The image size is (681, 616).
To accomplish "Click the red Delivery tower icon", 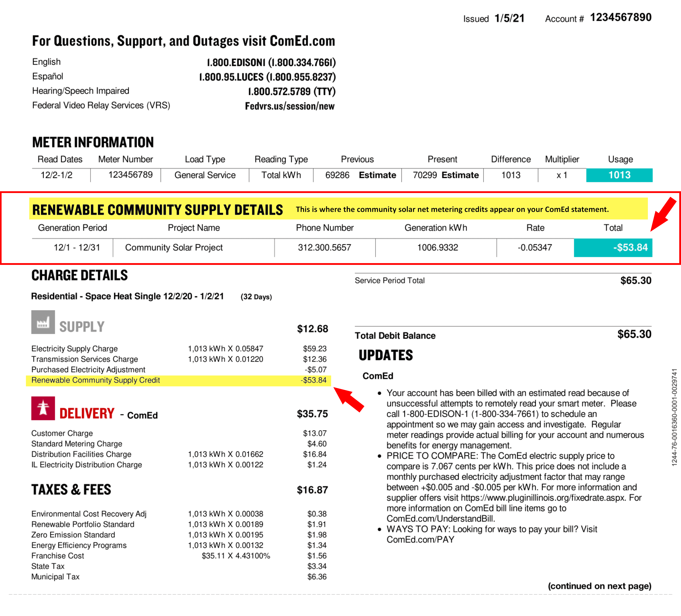I will point(43,408).
